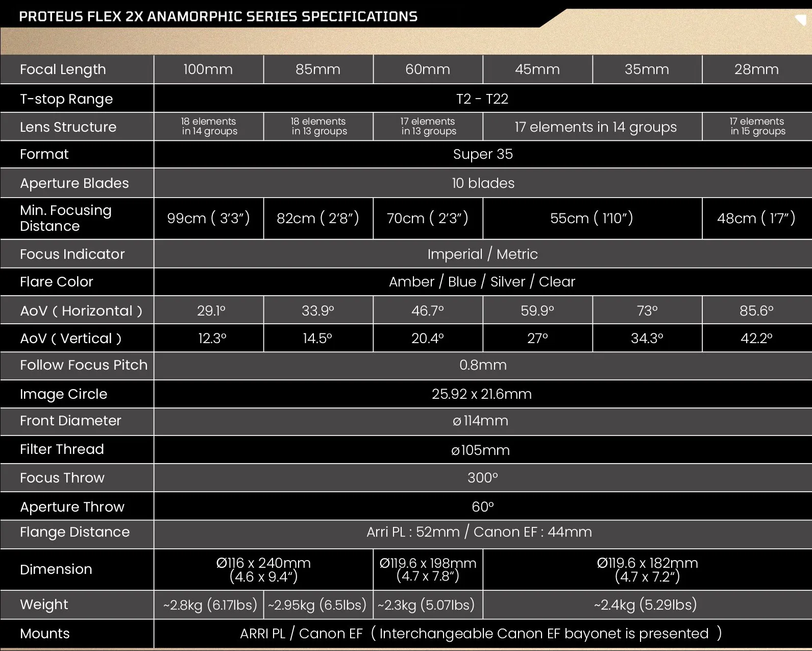
Task: Select the '82cm ( 2'8")' cell
Action: point(318,219)
